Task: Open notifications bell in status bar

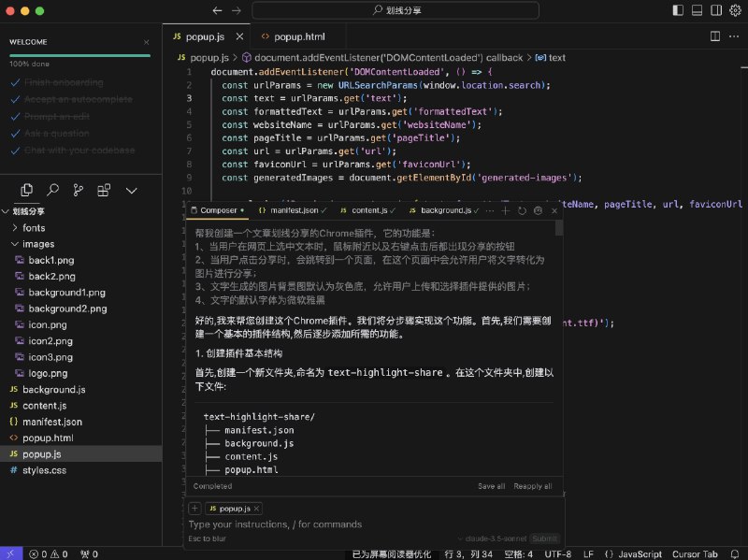Action: tap(735, 554)
